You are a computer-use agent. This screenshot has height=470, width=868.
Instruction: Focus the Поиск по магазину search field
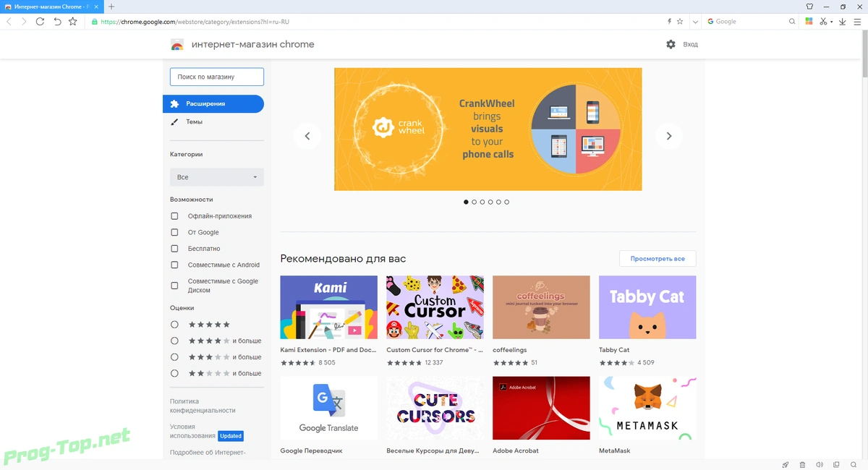coord(217,77)
